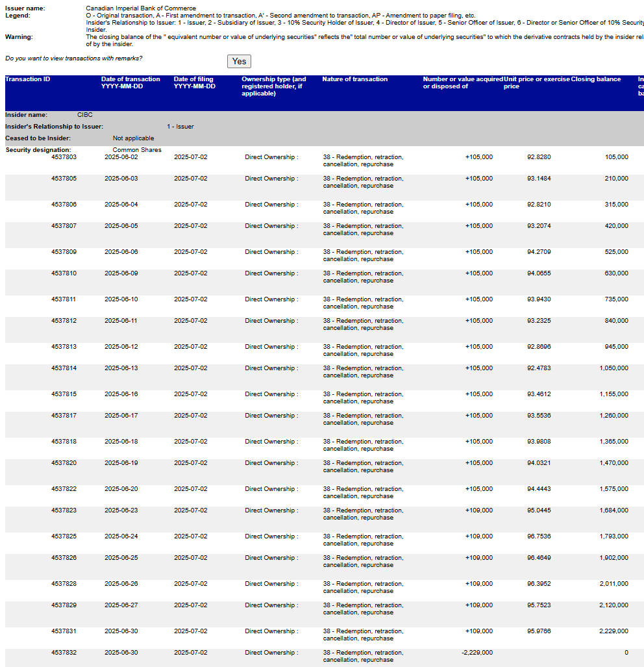Select transaction date 2025-06-02
The width and height of the screenshot is (644, 667).
[121, 157]
